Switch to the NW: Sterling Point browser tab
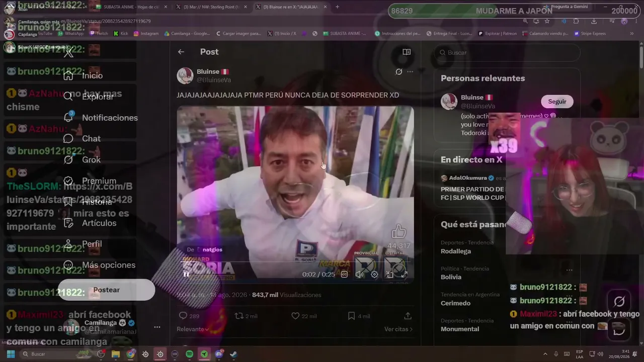Image resolution: width=644 pixels, height=362 pixels. pos(210,7)
